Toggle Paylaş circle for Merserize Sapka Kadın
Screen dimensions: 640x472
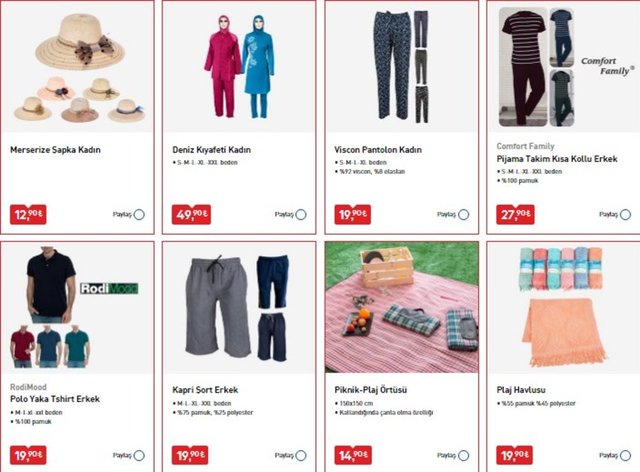tap(139, 214)
